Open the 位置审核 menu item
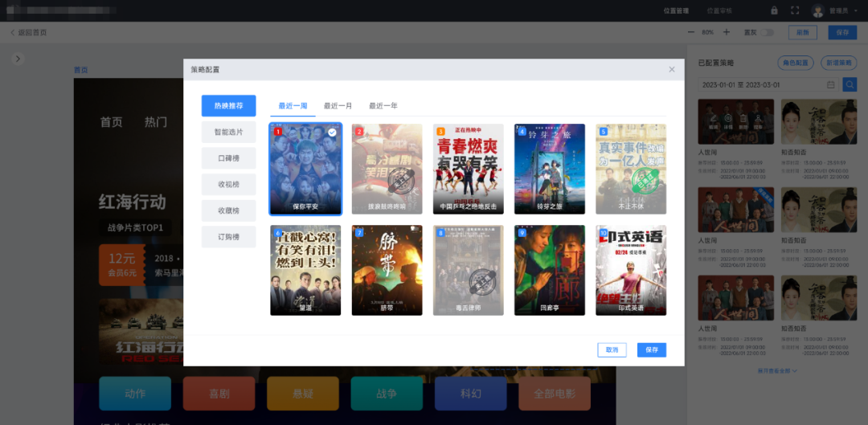This screenshot has width=868, height=425. pyautogui.click(x=719, y=10)
